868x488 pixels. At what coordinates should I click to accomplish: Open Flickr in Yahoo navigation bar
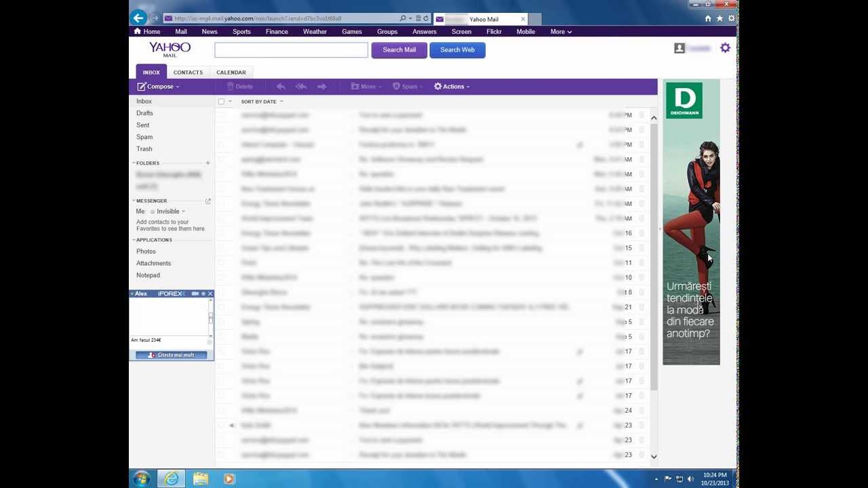point(494,31)
